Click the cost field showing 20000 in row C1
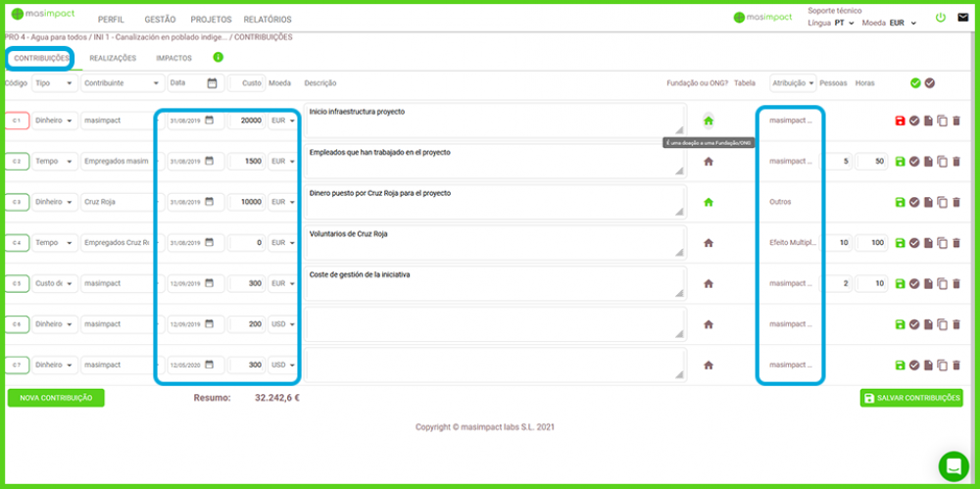The image size is (980, 489). [246, 121]
